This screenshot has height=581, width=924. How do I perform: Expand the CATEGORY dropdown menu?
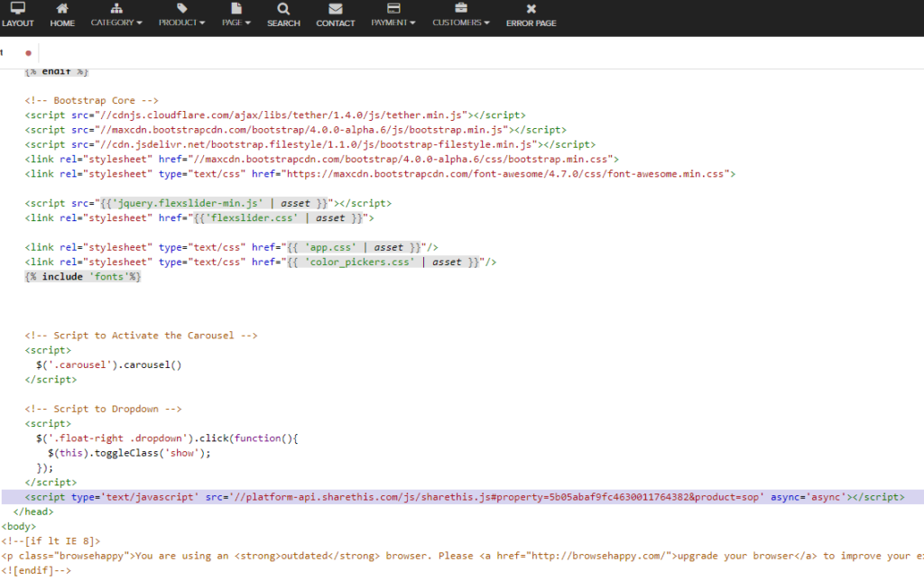[x=116, y=23]
